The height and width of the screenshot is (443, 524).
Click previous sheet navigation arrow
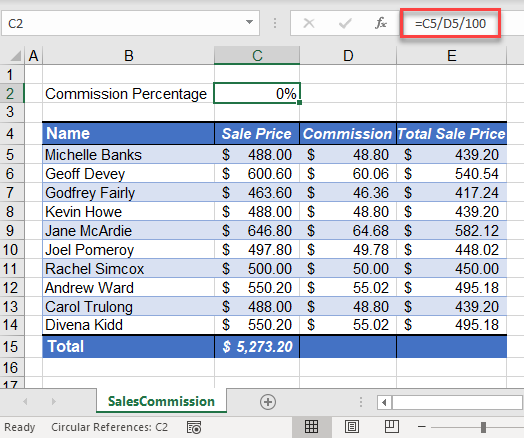[25, 401]
